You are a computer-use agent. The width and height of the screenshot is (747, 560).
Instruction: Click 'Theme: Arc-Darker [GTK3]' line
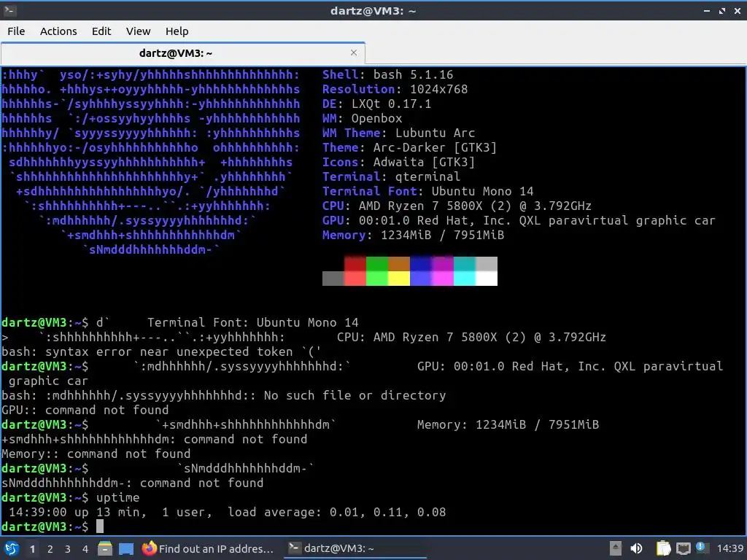click(410, 147)
